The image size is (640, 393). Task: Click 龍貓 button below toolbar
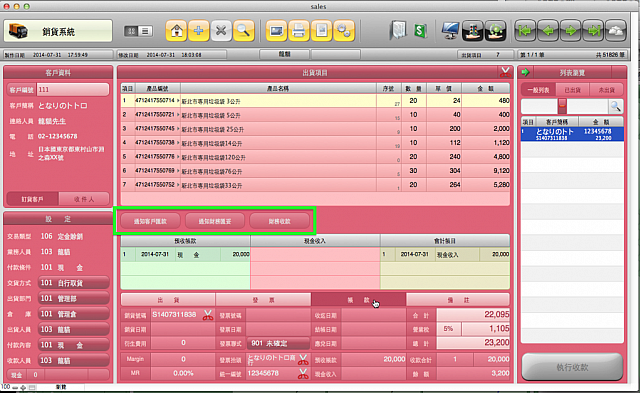pyautogui.click(x=284, y=54)
